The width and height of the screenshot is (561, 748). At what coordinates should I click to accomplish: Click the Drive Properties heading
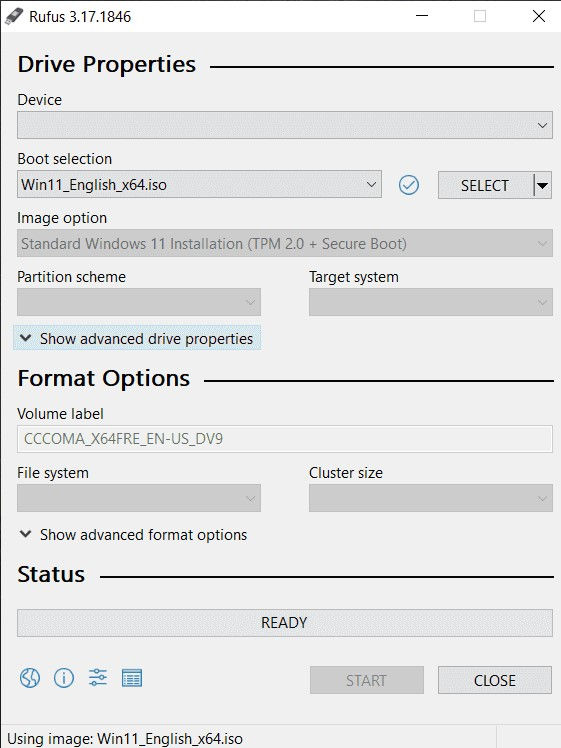[107, 64]
